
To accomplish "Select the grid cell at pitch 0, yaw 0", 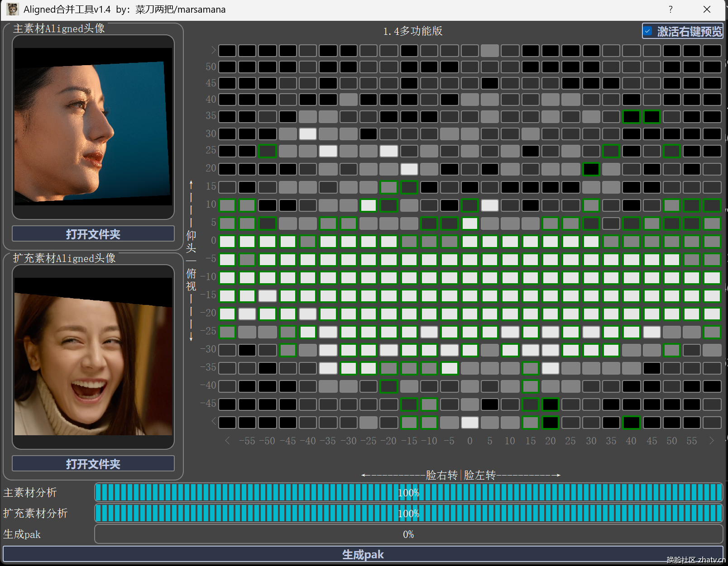I will [469, 241].
